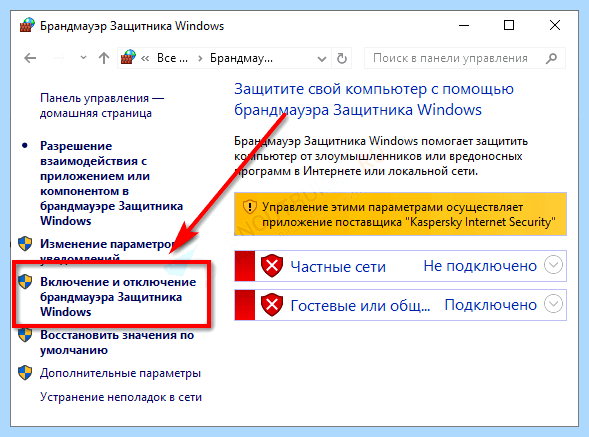589x437 pixels.
Task: Refresh the control panel page
Action: [x=341, y=58]
